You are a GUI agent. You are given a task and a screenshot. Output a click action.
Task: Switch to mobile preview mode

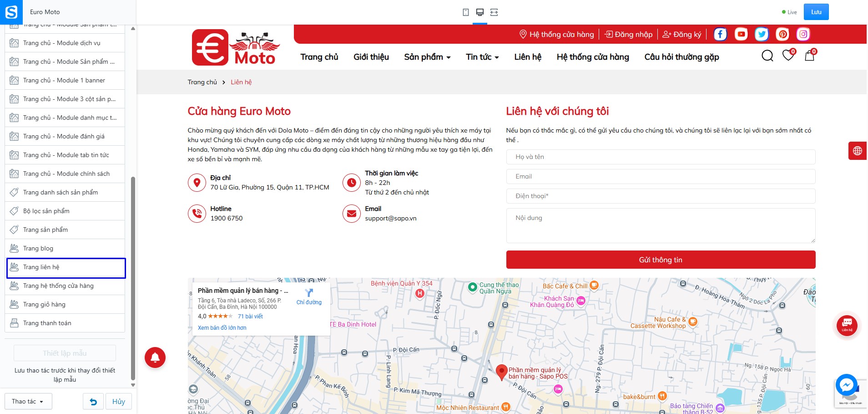click(x=466, y=12)
